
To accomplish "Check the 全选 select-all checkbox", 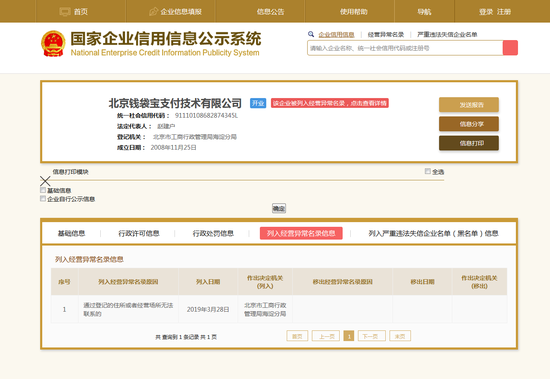I will coord(428,171).
